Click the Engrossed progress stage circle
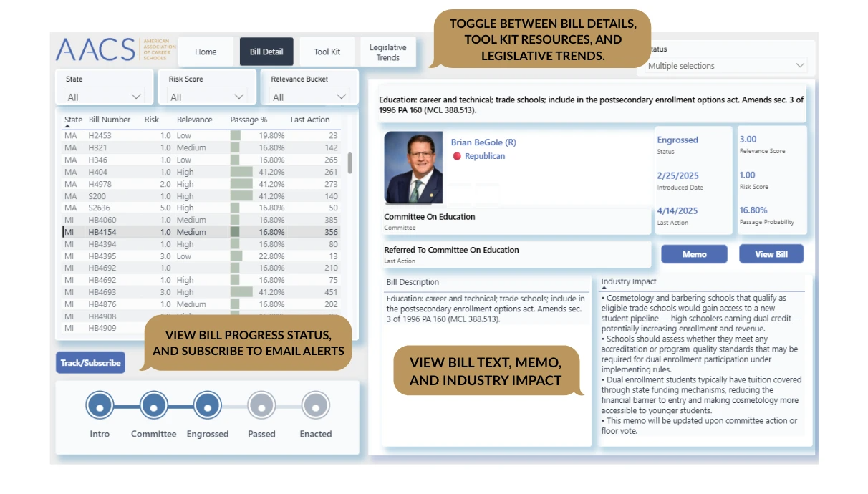 click(x=208, y=406)
